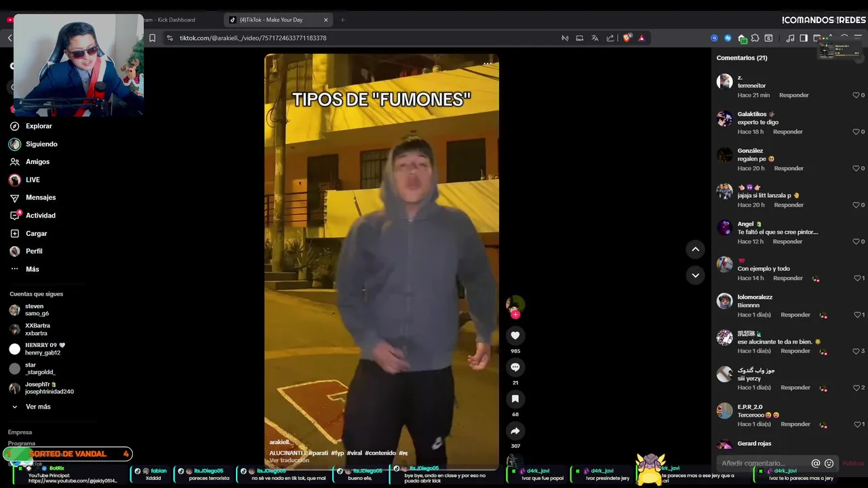Go to next video (down arrow)
This screenshot has width=868, height=488.
[x=695, y=275]
